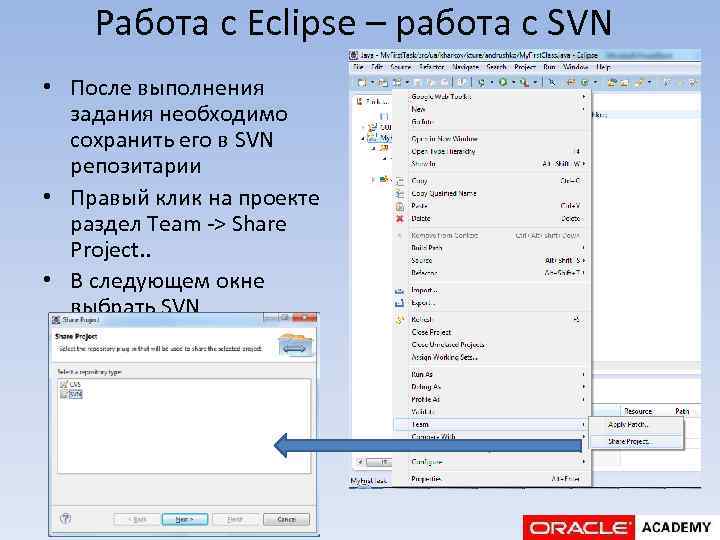Viewport: 720px width, 540px height.
Task: Click the Package Explorer tab
Action: 373,101
